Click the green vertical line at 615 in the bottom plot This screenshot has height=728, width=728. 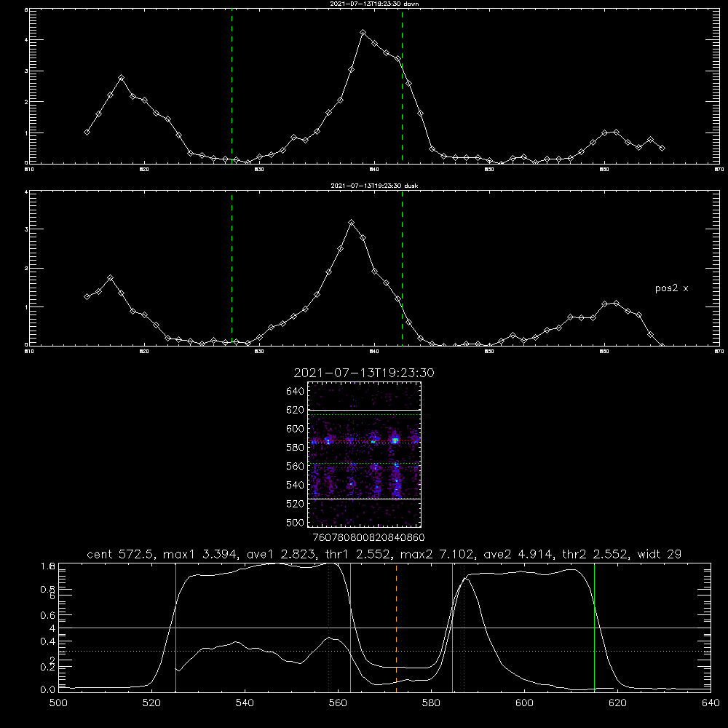click(594, 628)
